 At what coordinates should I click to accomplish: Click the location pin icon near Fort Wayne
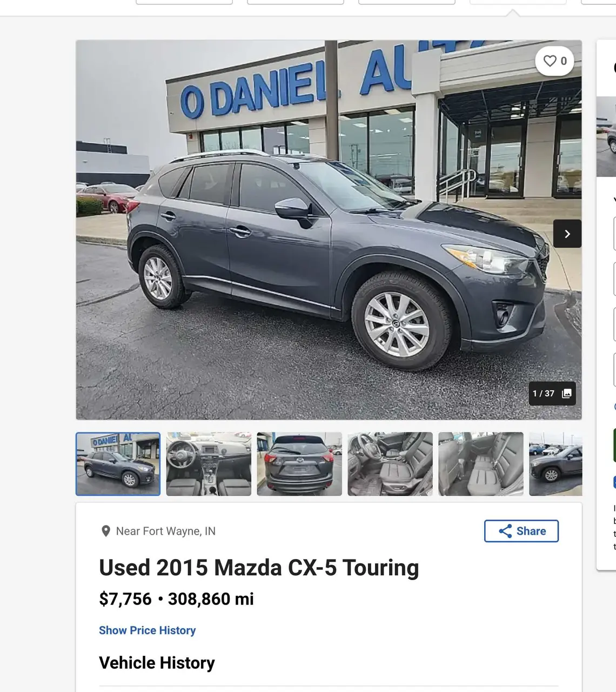[x=106, y=531]
